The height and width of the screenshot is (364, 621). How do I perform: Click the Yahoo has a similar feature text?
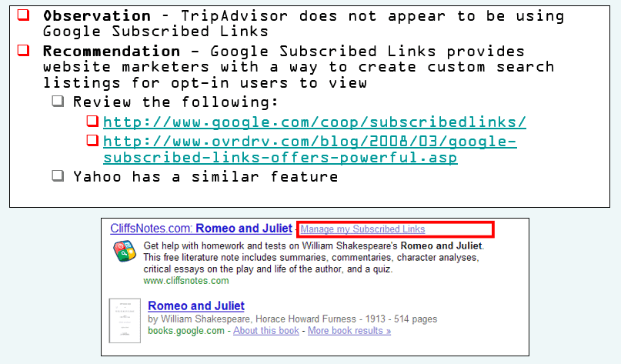[x=205, y=177]
